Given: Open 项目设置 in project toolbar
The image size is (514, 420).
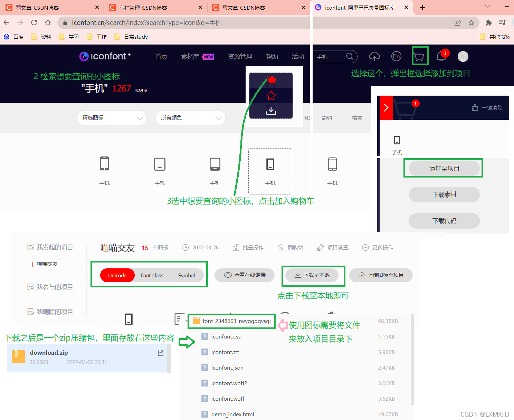Looking at the screenshot, I should pyautogui.click(x=333, y=247).
